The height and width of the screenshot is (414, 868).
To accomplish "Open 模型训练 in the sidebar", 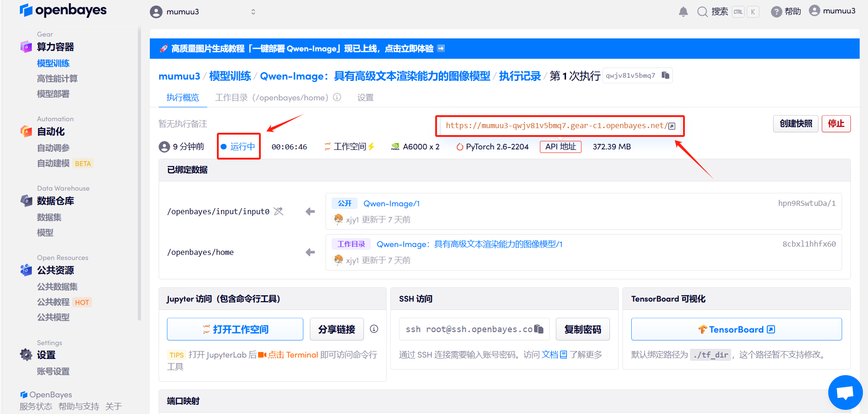I will pos(53,63).
